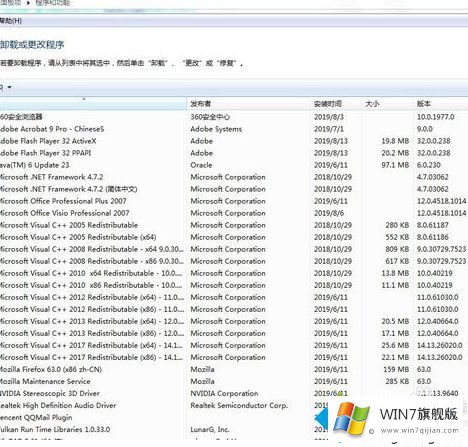Select Vulkan Run Time Libraries 1.0.33.0
This screenshot has height=447, width=468.
coord(55,429)
